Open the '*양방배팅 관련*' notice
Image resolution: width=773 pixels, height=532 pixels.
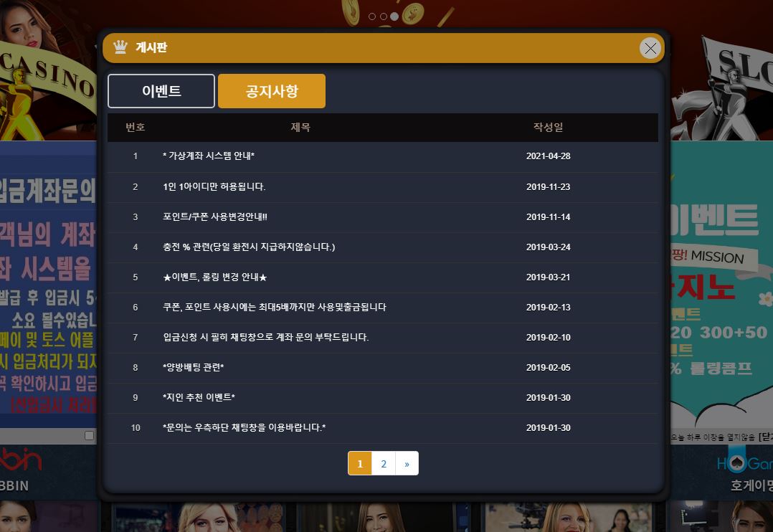pyautogui.click(x=194, y=368)
